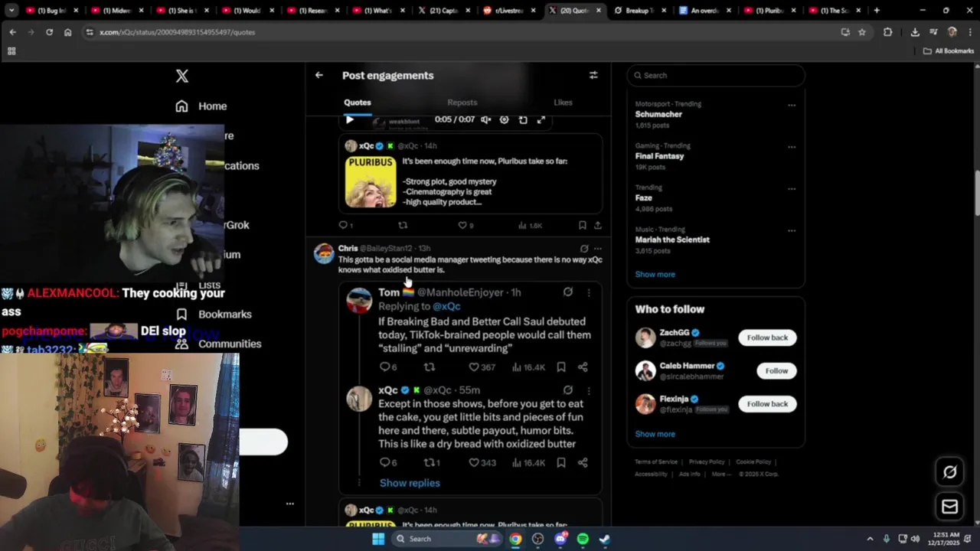Open Chrome downloads icon
The image size is (980, 551).
915,32
